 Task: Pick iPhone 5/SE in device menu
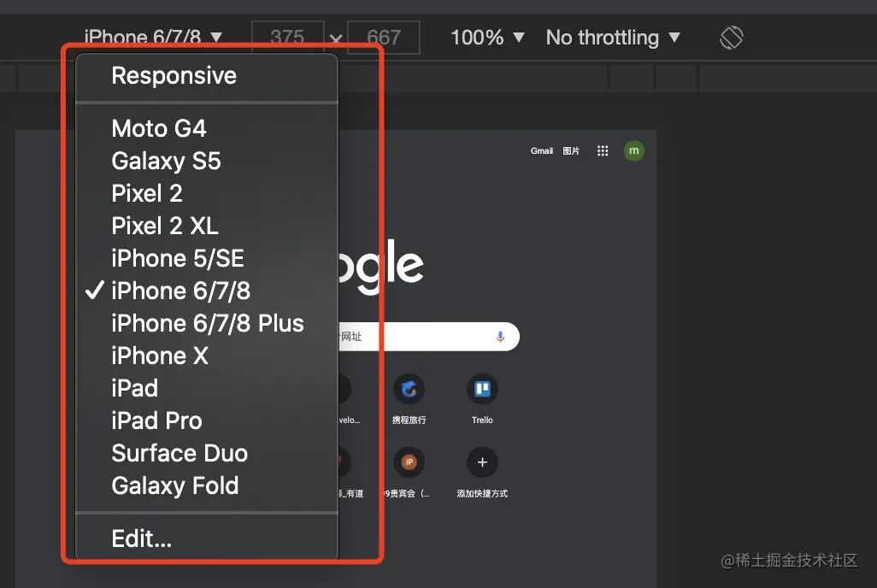pyautogui.click(x=206, y=258)
